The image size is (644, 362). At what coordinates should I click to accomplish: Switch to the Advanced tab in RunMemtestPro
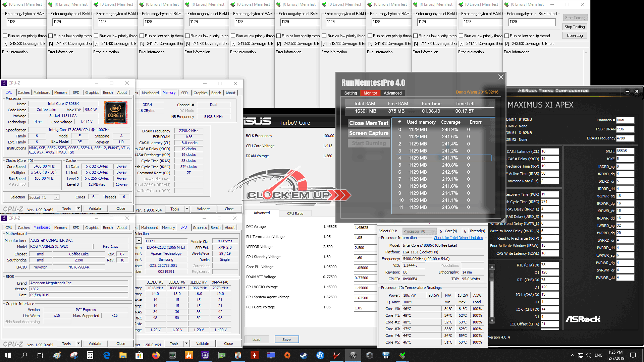pos(392,93)
